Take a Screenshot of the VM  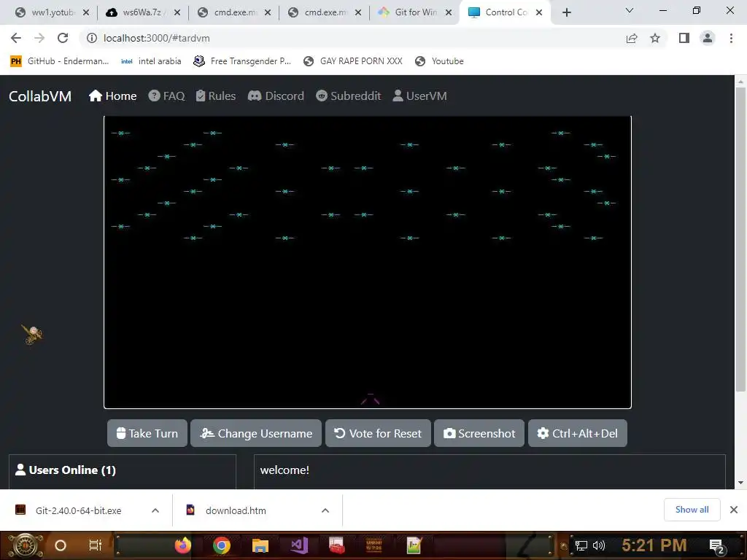pyautogui.click(x=479, y=433)
